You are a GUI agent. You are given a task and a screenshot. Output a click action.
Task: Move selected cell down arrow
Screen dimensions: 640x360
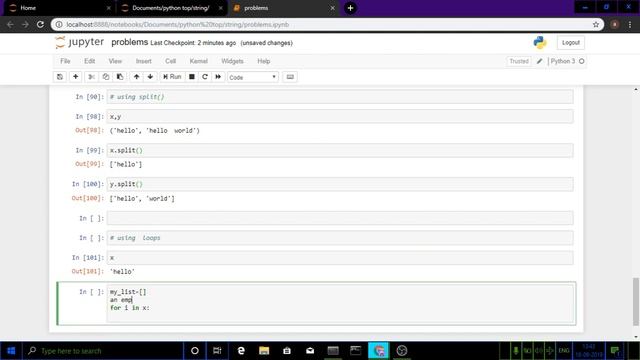coord(150,77)
